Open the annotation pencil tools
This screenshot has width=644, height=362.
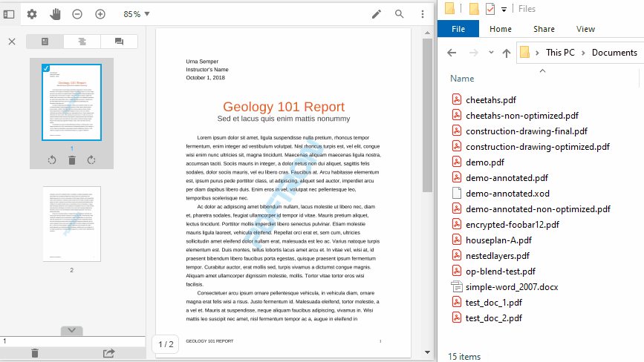point(377,14)
